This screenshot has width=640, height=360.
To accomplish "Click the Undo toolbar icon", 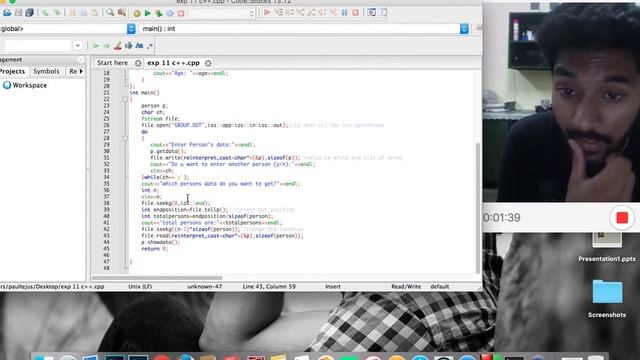I will (x=45, y=13).
